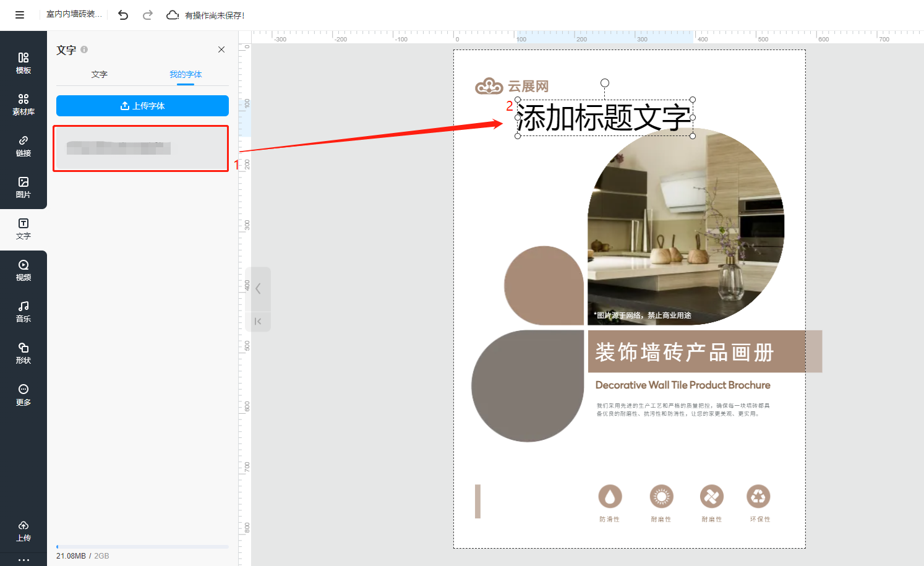Switch to the 我的字体 tab
The image size is (924, 566).
186,74
